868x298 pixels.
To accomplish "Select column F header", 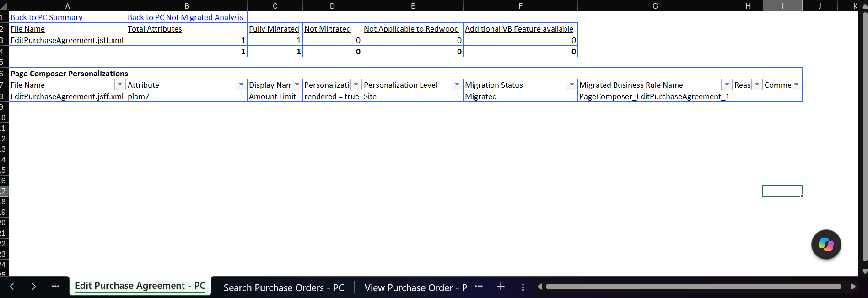I will coord(520,6).
